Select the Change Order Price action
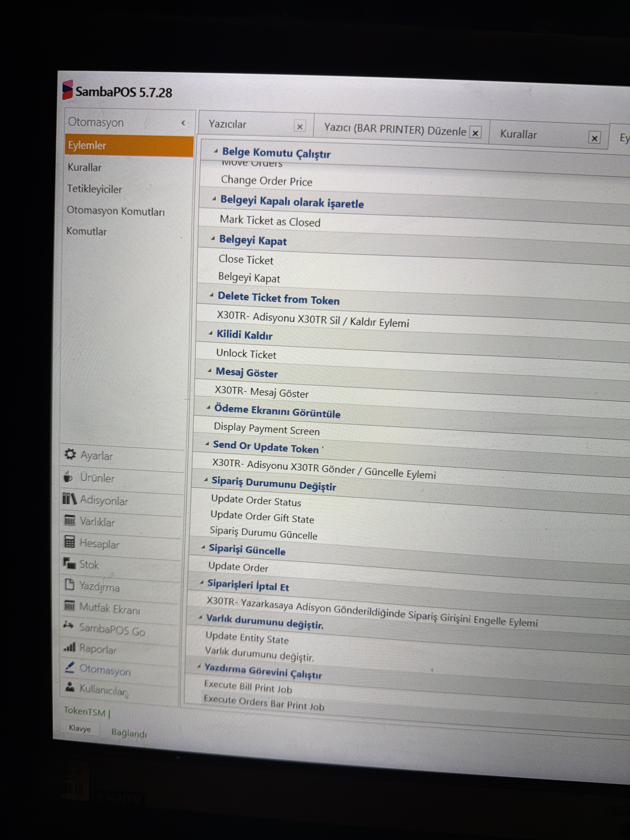Viewport: 630px width, 840px height. [x=267, y=181]
